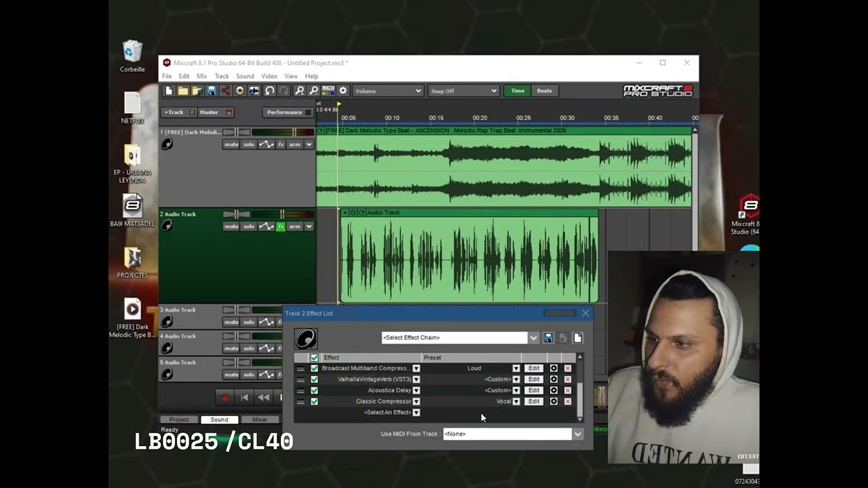Image resolution: width=868 pixels, height=488 pixels.
Task: Switch timeline to Beats mode
Action: click(x=545, y=91)
